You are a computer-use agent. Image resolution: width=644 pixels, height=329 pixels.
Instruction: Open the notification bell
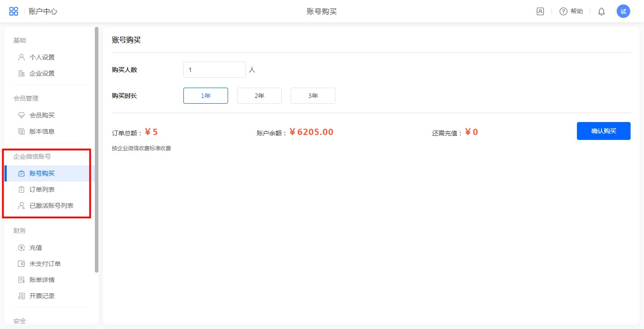coord(602,12)
